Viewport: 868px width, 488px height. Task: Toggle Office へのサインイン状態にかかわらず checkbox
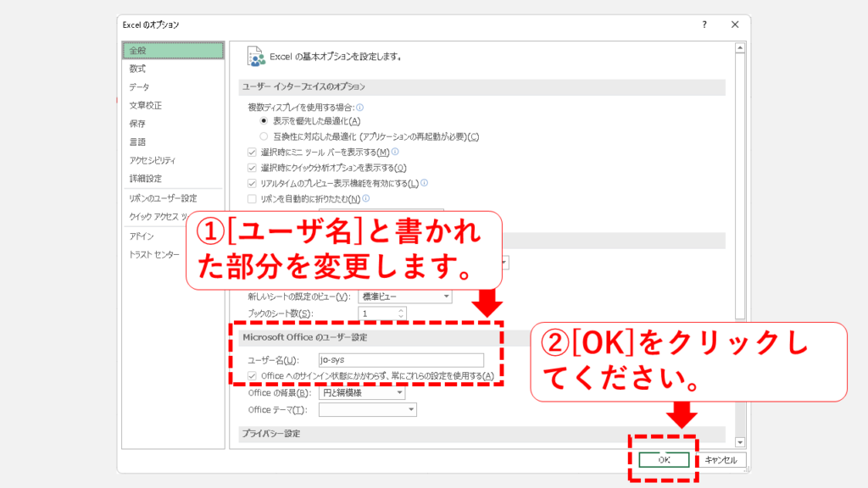[252, 375]
